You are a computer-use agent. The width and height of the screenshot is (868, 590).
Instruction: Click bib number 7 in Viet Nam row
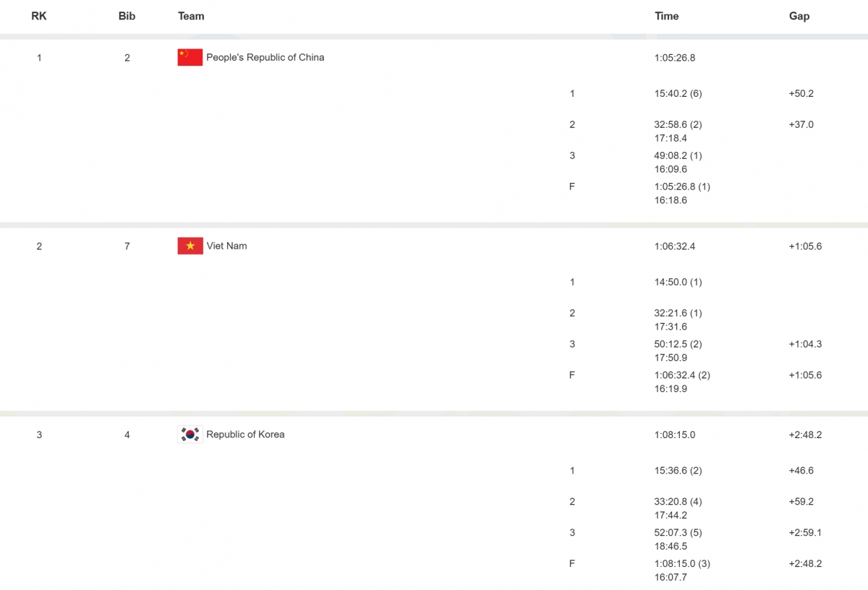pos(127,247)
